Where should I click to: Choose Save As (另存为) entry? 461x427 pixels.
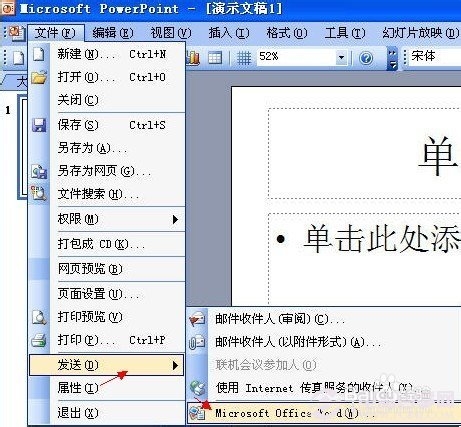tap(107, 148)
